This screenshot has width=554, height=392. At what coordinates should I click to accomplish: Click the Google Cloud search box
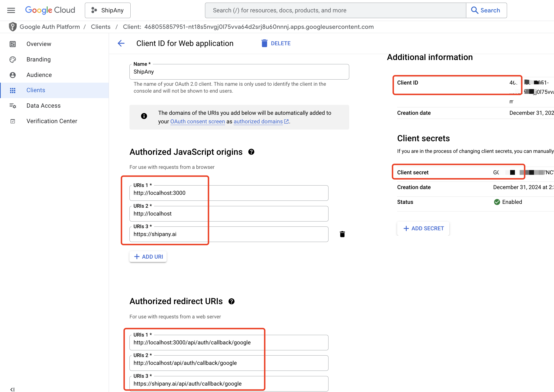tap(335, 10)
